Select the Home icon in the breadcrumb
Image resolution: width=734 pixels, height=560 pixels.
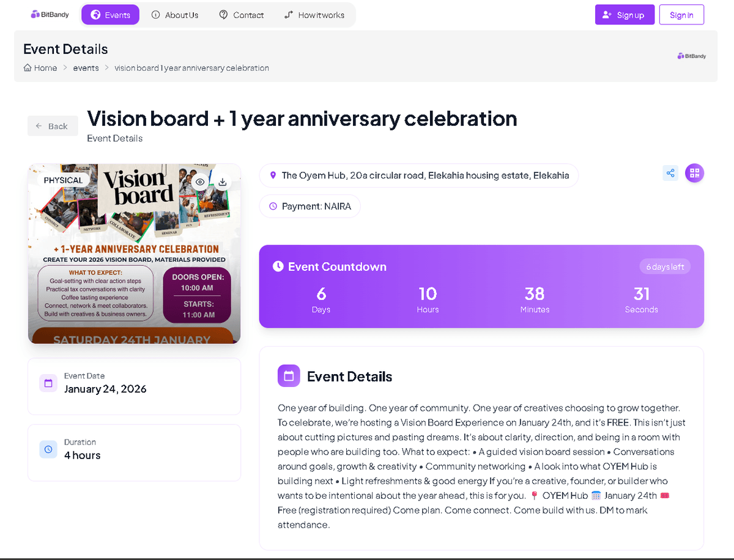[x=27, y=68]
